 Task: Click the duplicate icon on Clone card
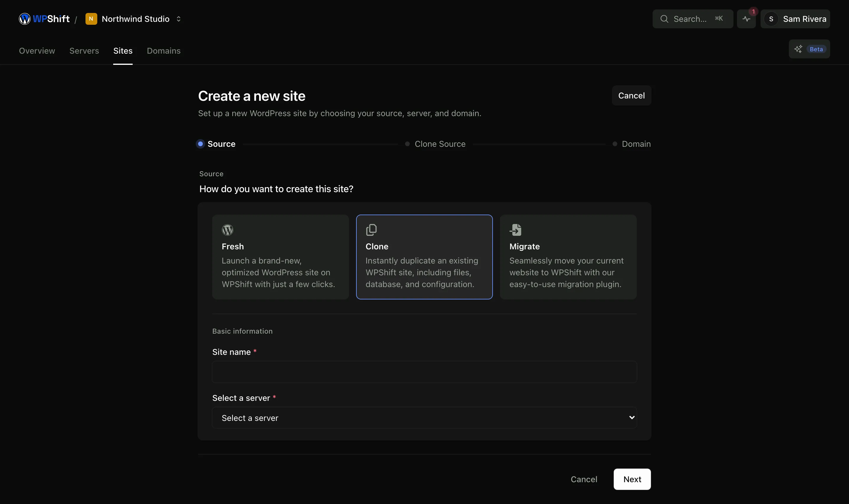(371, 230)
